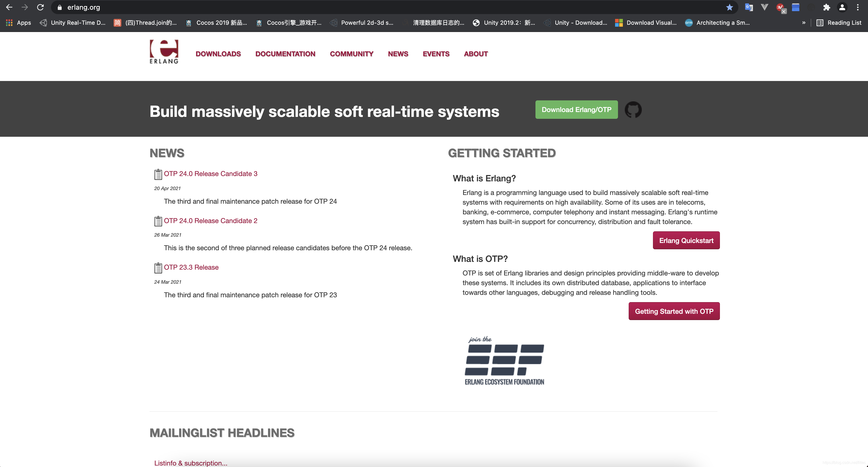Open the NEWS menu item
This screenshot has width=868, height=467.
pyautogui.click(x=398, y=54)
